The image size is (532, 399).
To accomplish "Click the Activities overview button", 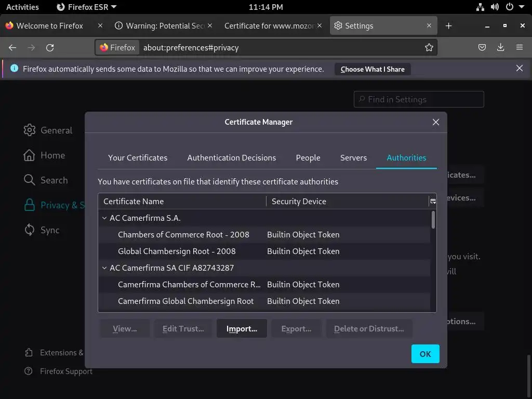I will [x=22, y=7].
